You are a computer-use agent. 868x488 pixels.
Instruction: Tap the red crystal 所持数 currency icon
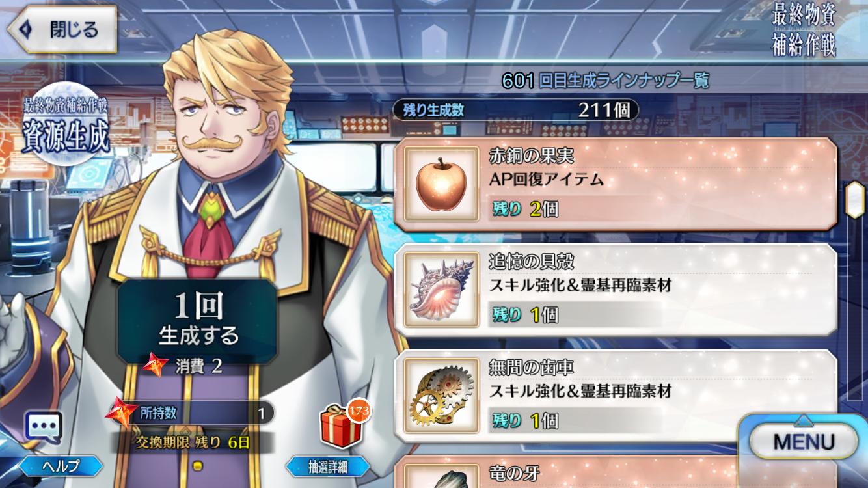point(123,413)
